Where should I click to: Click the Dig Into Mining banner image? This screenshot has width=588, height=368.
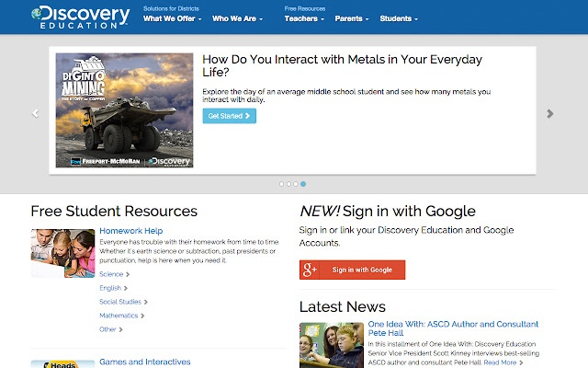[125, 110]
